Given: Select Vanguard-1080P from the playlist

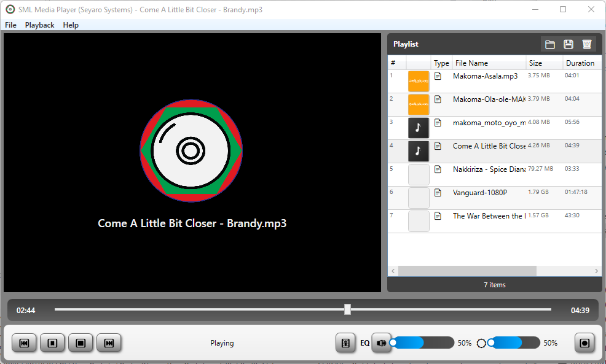Looking at the screenshot, I should tap(489, 192).
